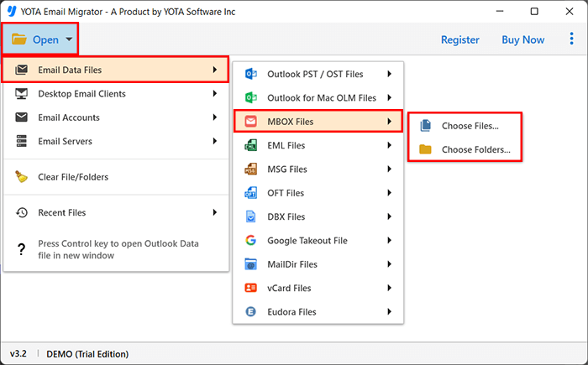The image size is (588, 365).
Task: Click the Buy Now link
Action: [523, 39]
